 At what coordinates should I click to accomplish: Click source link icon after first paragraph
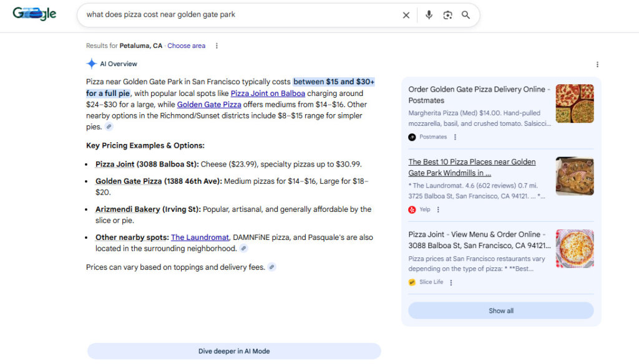109,127
